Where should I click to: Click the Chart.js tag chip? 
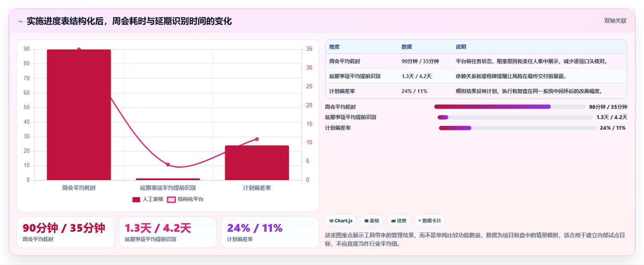341,221
